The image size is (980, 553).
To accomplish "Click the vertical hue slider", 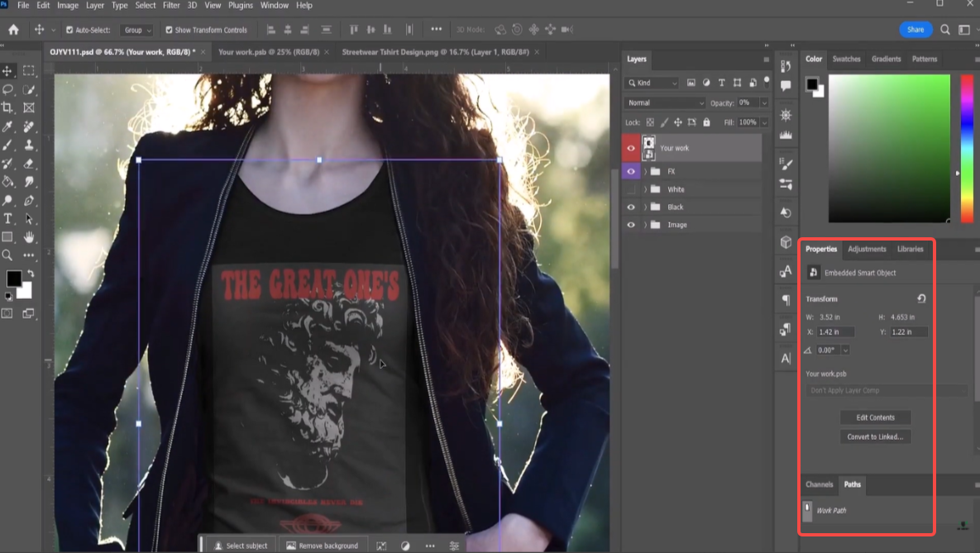I will [966, 149].
